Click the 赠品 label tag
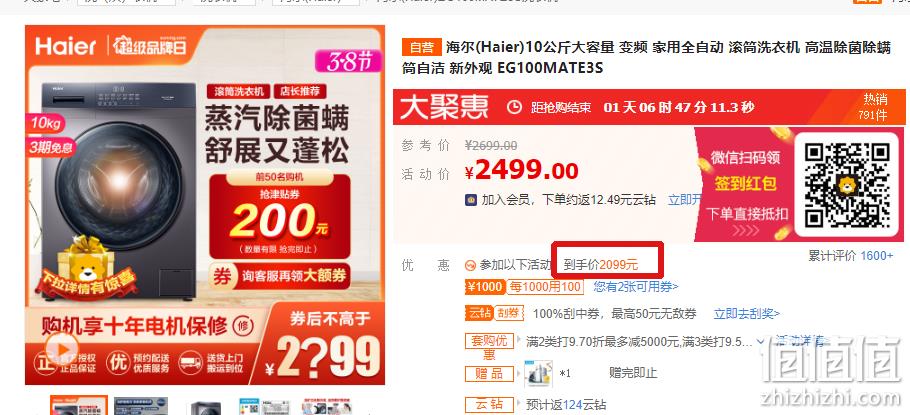 pos(489,374)
